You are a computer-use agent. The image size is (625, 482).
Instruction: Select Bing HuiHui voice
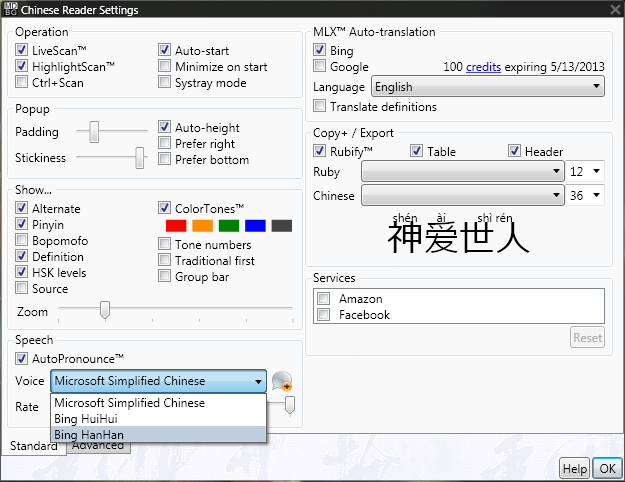[x=159, y=419]
